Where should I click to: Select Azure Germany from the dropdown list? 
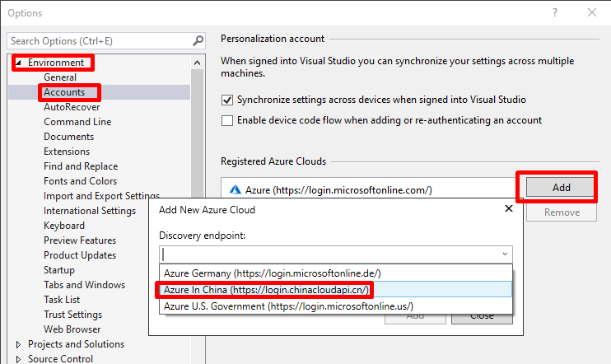pyautogui.click(x=335, y=273)
